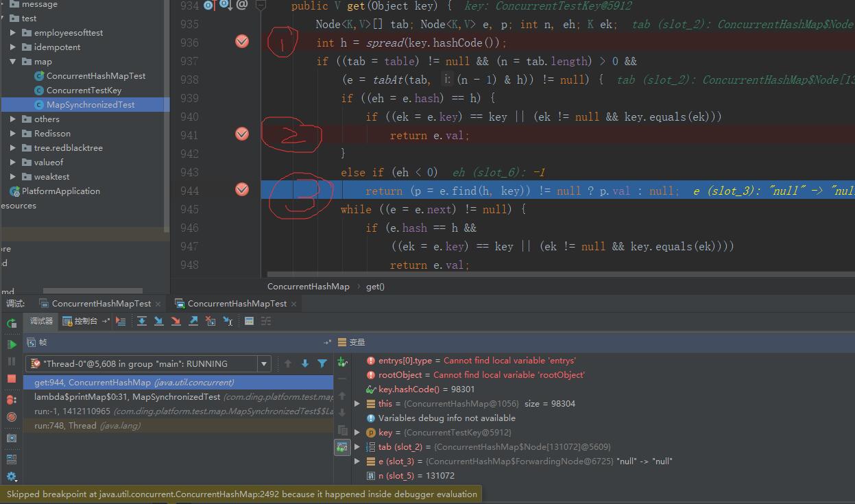
Task: Expand the this variable in Variables panel
Action: (356, 403)
